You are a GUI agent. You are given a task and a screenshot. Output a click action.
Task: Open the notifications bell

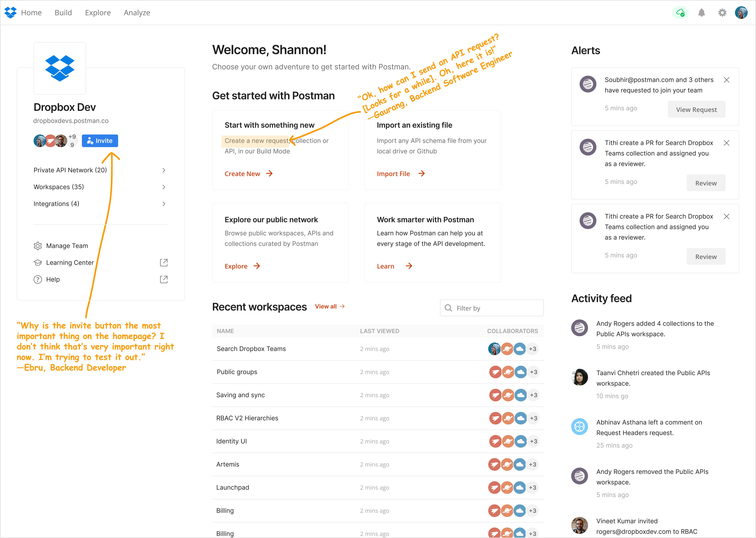pyautogui.click(x=701, y=13)
